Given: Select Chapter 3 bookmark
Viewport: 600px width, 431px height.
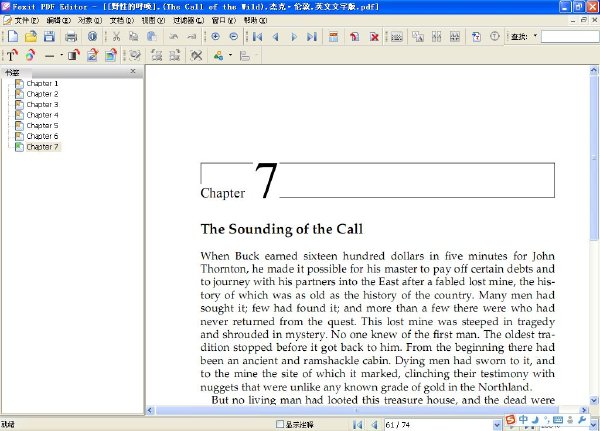Looking at the screenshot, I should 42,104.
